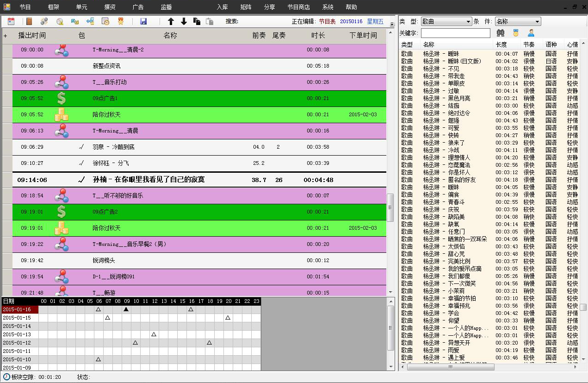Click the plus expander in the table header

point(6,36)
